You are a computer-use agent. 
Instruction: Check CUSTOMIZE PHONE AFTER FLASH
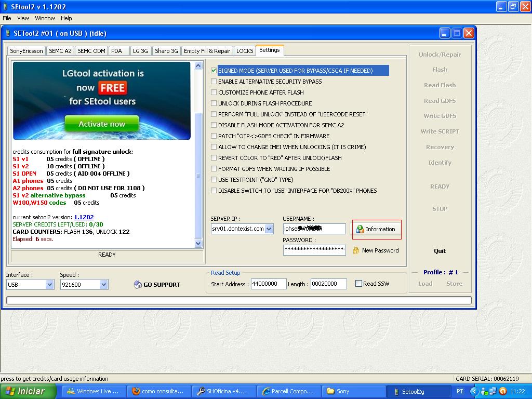point(214,92)
